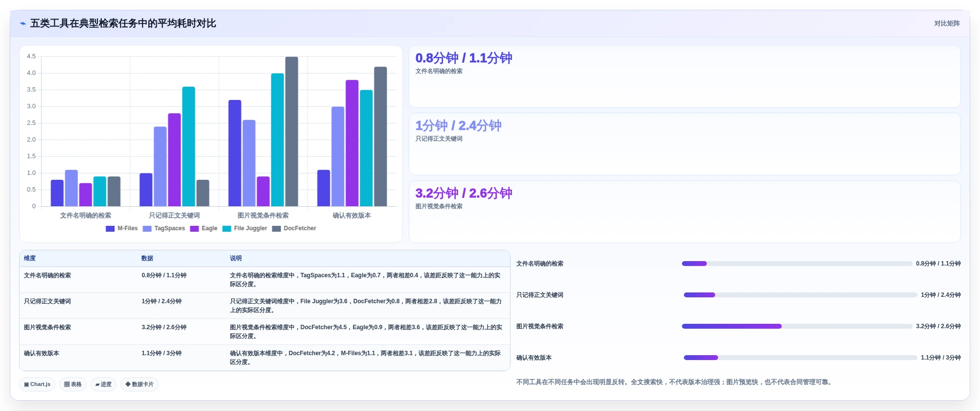
Task: Open the 0.8分钟 / 1.1分钟 data card
Action: click(684, 76)
